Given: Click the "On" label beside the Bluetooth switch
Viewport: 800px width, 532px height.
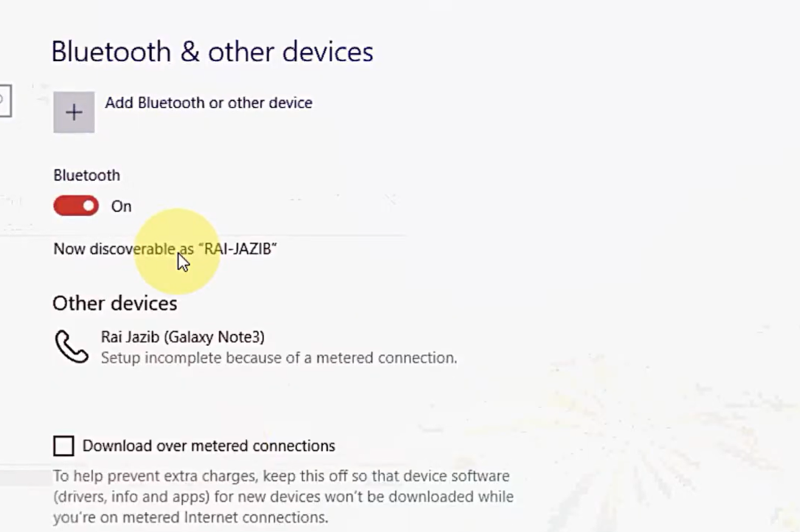Looking at the screenshot, I should click(x=121, y=207).
